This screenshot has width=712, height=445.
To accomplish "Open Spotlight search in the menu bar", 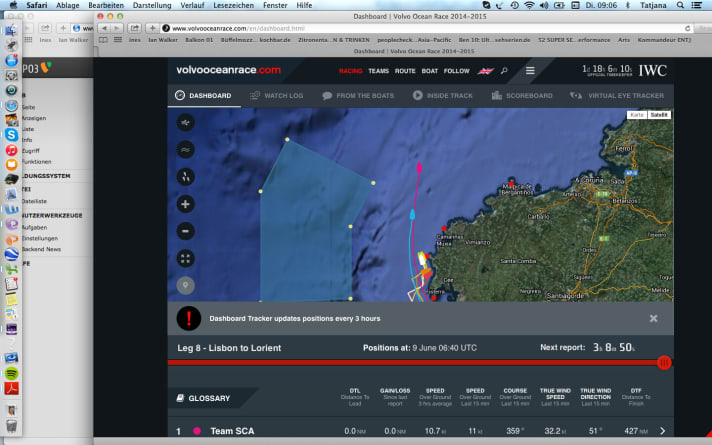I will coord(680,5).
